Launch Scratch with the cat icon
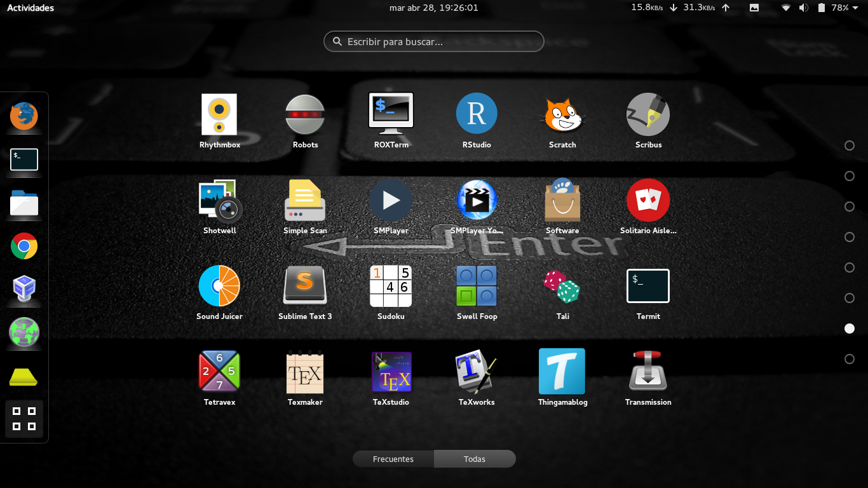 click(562, 114)
